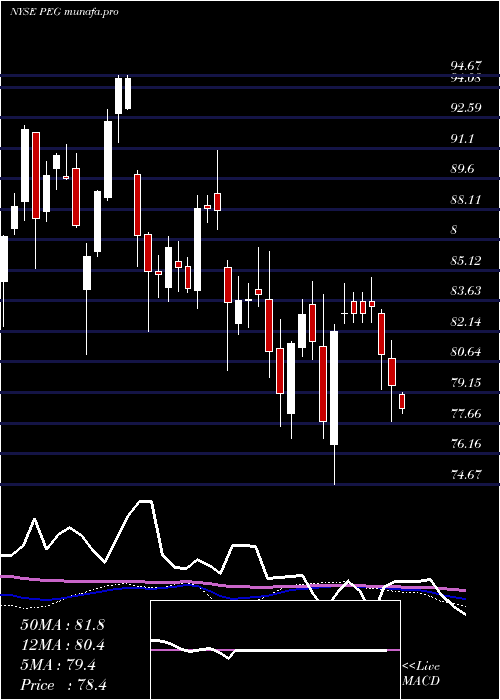Select the 83.63 price axis label
500x700 pixels.
466,291
